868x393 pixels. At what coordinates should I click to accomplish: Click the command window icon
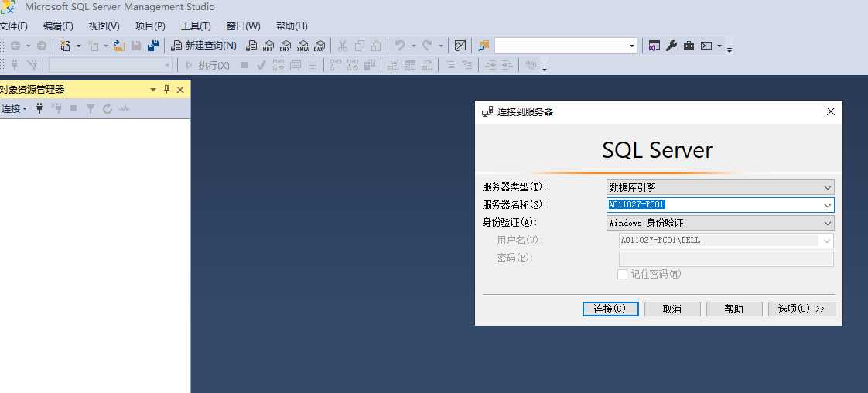[706, 46]
